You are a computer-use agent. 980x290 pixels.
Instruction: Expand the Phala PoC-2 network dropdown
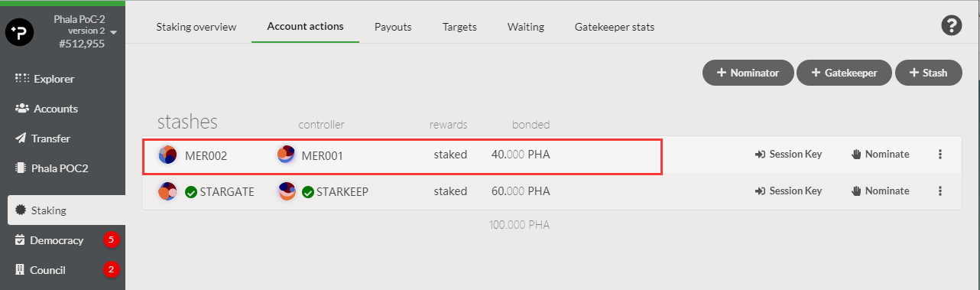pos(113,32)
